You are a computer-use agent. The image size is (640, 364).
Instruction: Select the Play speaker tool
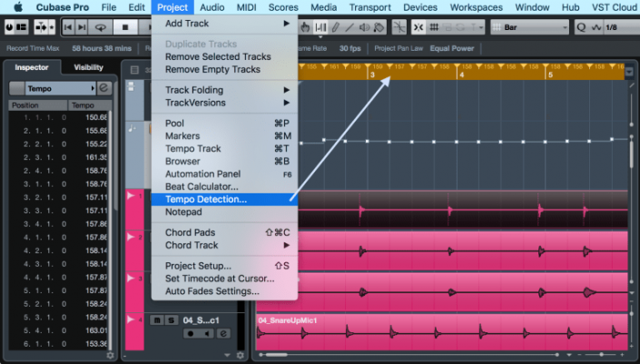[364, 27]
